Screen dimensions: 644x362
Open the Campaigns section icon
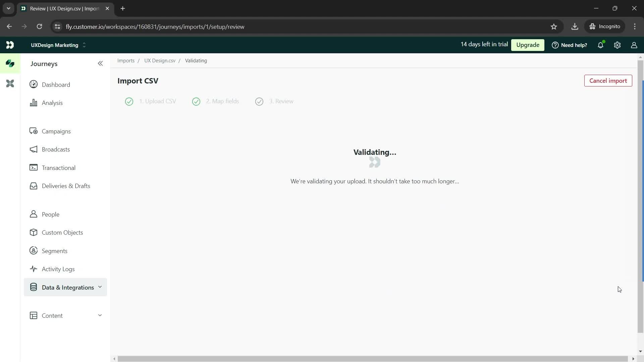tap(34, 131)
